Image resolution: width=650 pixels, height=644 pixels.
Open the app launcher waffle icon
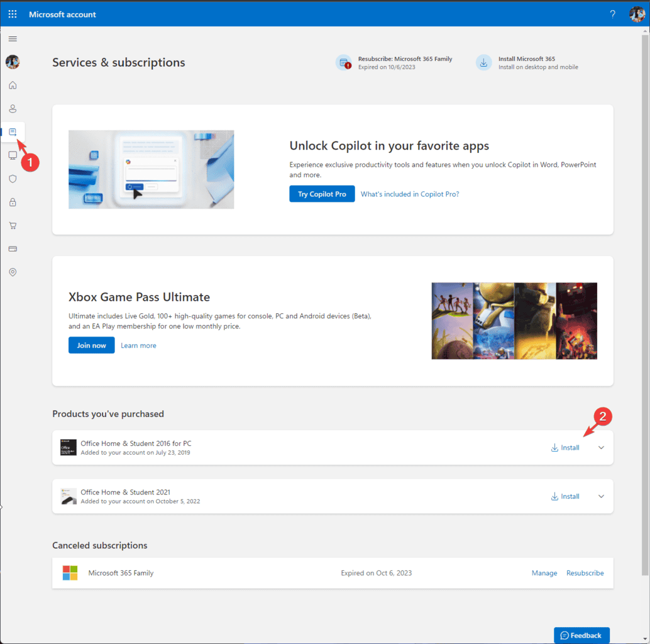pos(13,14)
